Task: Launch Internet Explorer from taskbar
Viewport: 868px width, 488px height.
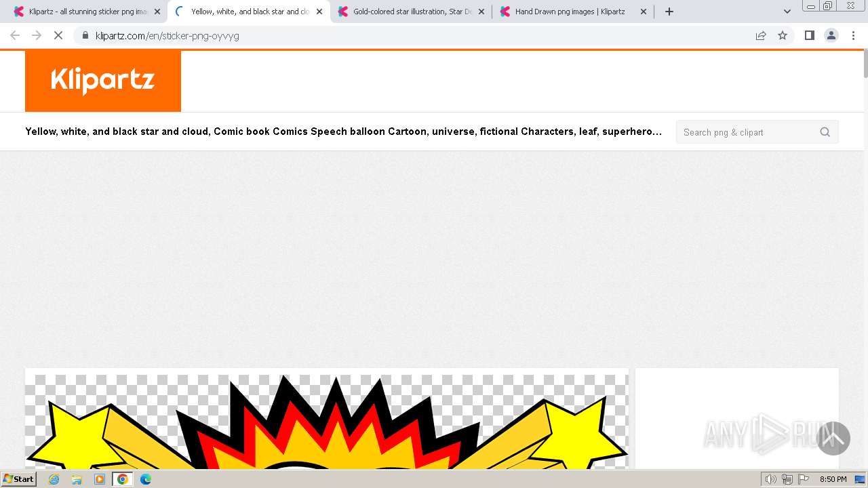Action: 54,479
